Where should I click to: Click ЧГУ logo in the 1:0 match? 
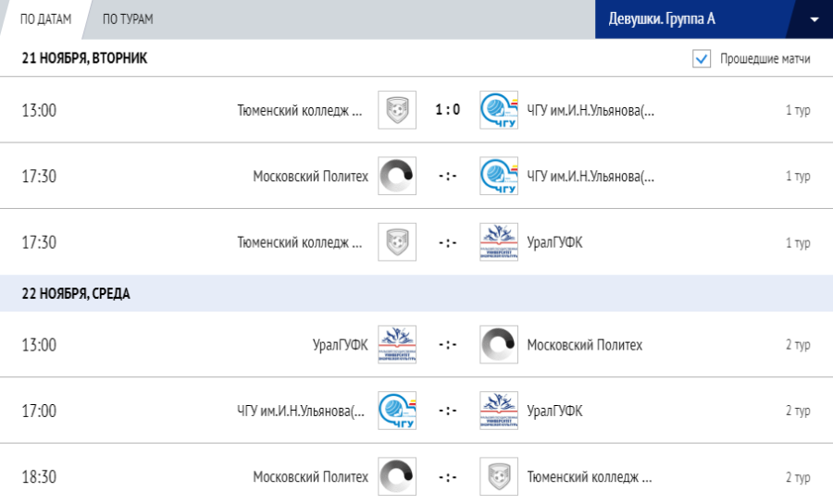[499, 110]
